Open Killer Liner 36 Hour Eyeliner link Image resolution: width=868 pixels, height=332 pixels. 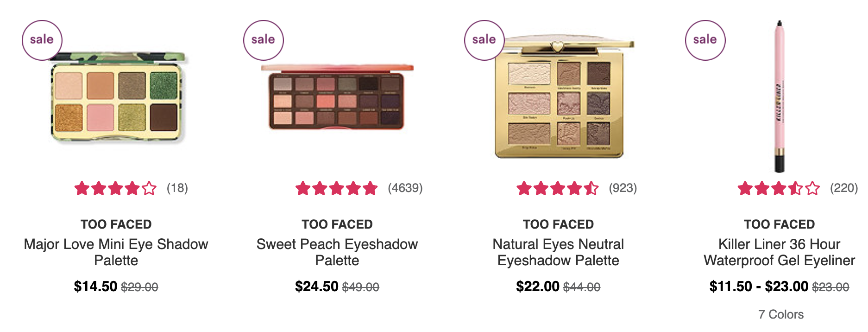pyautogui.click(x=780, y=252)
